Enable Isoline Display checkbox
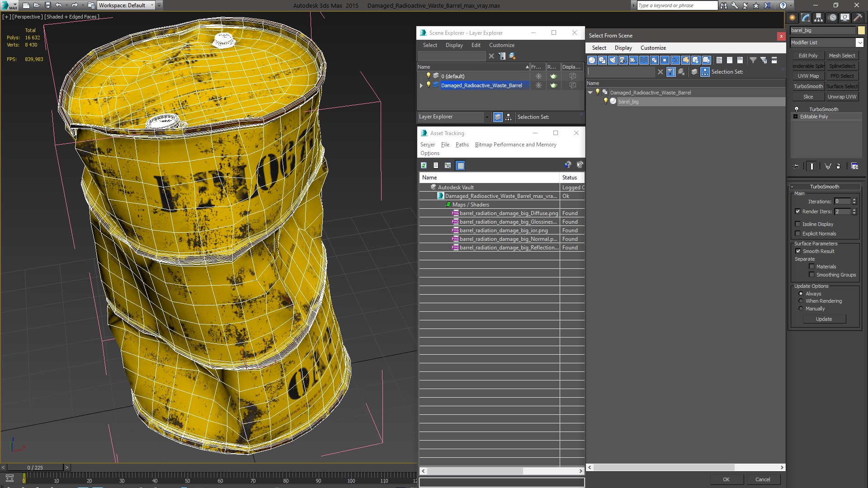 click(798, 224)
